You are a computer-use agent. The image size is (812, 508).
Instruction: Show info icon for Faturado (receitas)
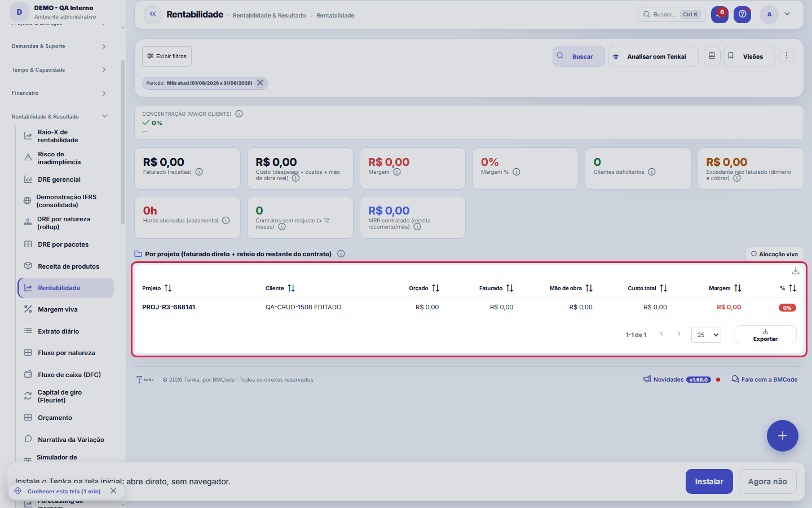[199, 172]
